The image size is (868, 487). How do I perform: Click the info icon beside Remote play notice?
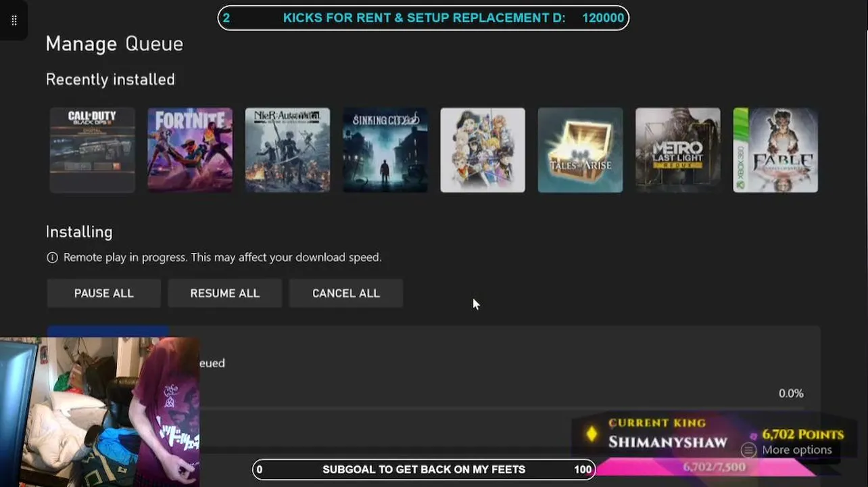click(x=52, y=258)
